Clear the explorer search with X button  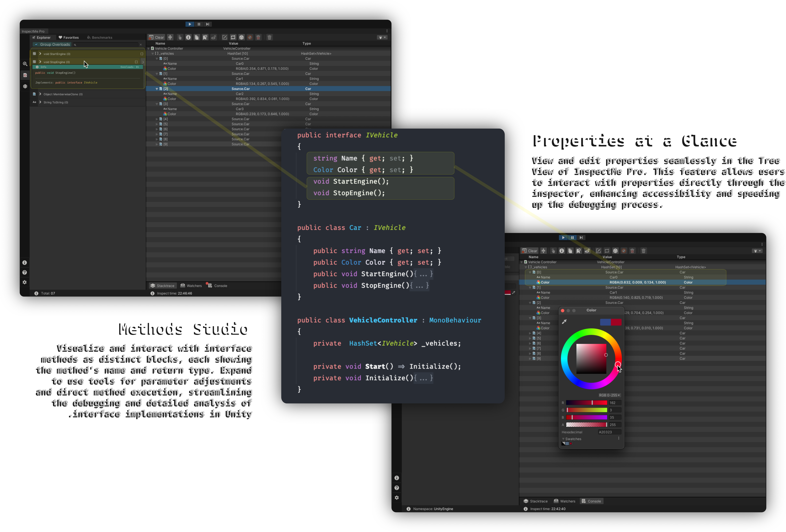coord(141,45)
